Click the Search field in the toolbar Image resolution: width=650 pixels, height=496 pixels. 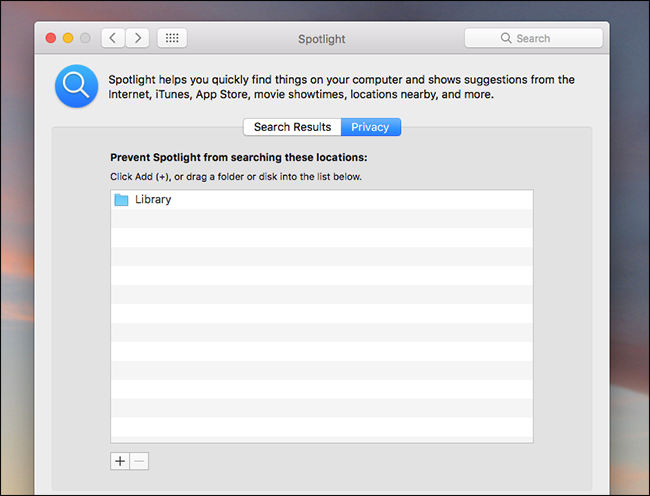pyautogui.click(x=534, y=38)
